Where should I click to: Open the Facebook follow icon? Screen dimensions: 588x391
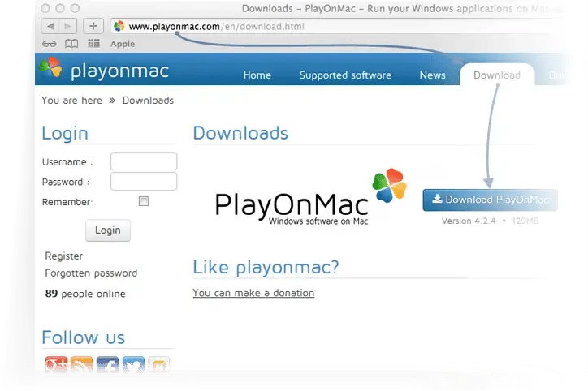click(x=107, y=364)
